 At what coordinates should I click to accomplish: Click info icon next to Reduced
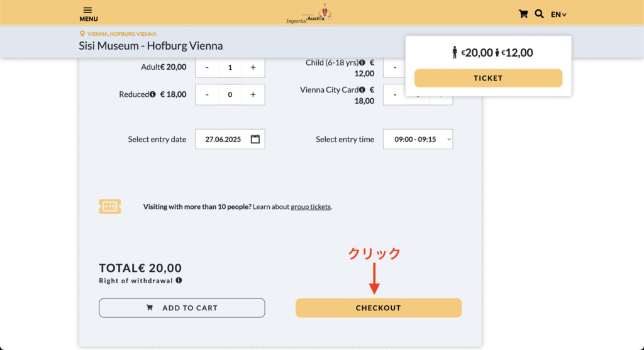[153, 94]
